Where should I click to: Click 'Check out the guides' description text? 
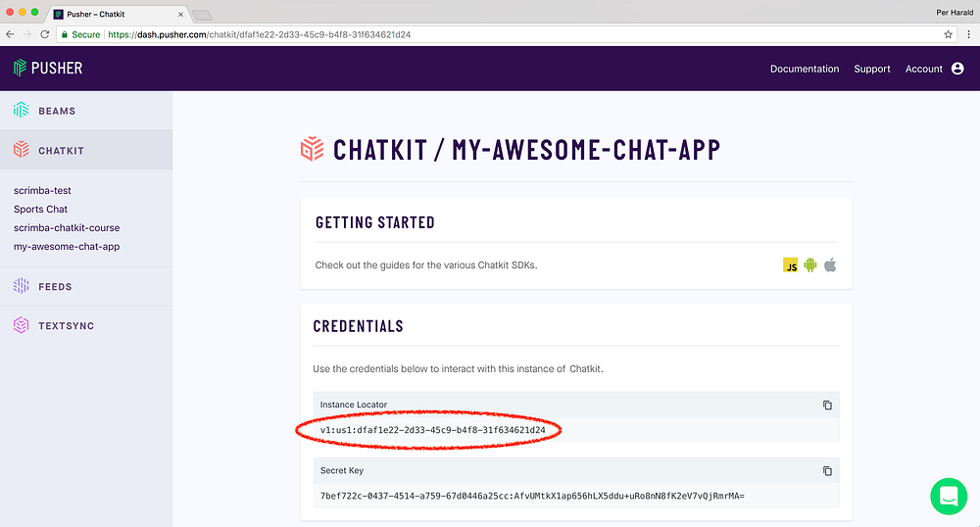click(x=426, y=265)
